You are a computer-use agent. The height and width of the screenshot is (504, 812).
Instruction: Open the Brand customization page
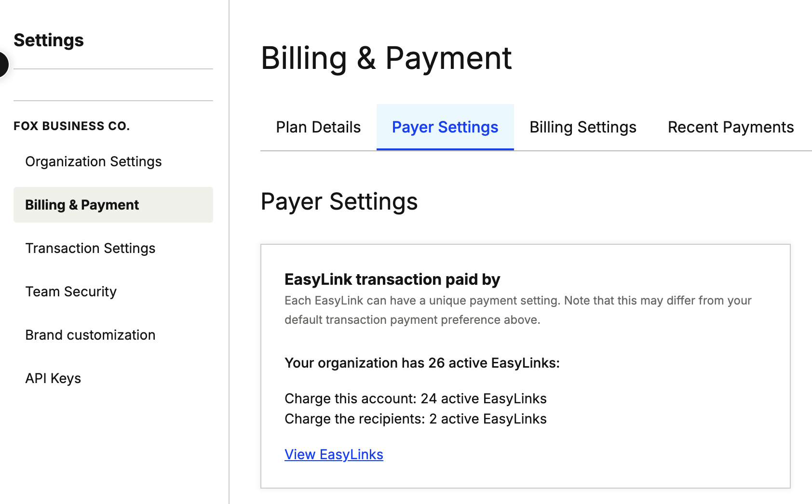[113, 335]
